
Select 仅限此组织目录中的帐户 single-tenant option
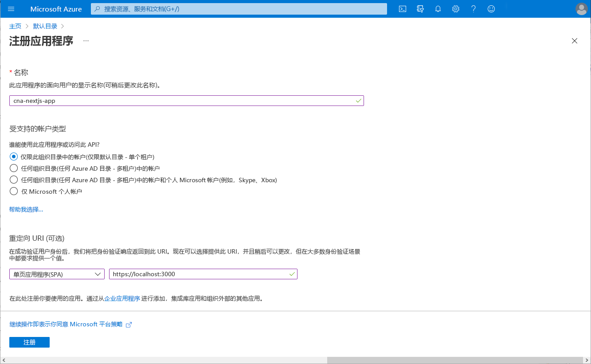pyautogui.click(x=14, y=157)
